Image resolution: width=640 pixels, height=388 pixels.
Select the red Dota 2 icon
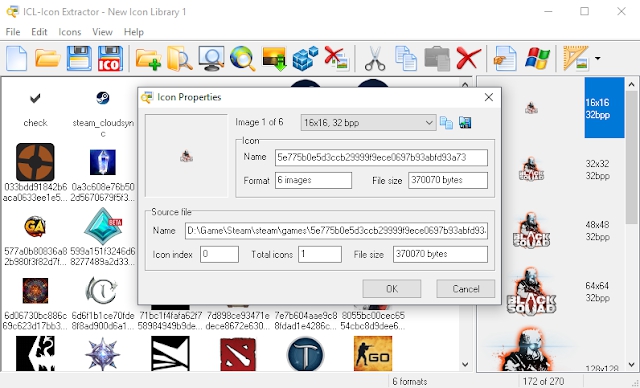pos(238,354)
